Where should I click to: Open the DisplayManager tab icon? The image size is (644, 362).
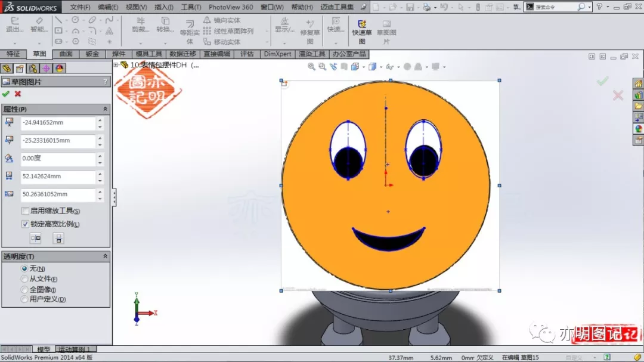point(59,68)
